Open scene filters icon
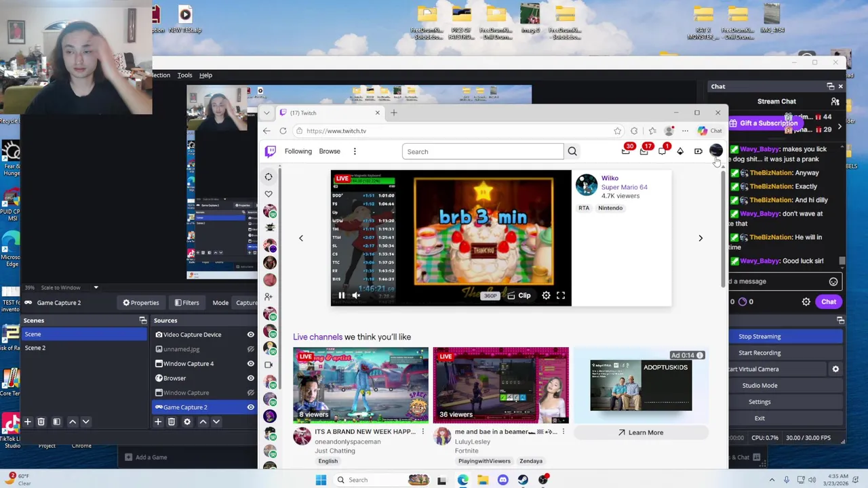This screenshot has height=488, width=868. [57, 422]
